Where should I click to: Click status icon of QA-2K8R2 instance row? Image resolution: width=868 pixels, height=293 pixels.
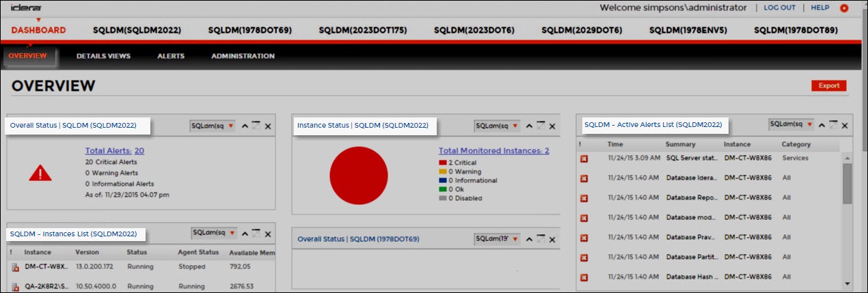coord(14,287)
